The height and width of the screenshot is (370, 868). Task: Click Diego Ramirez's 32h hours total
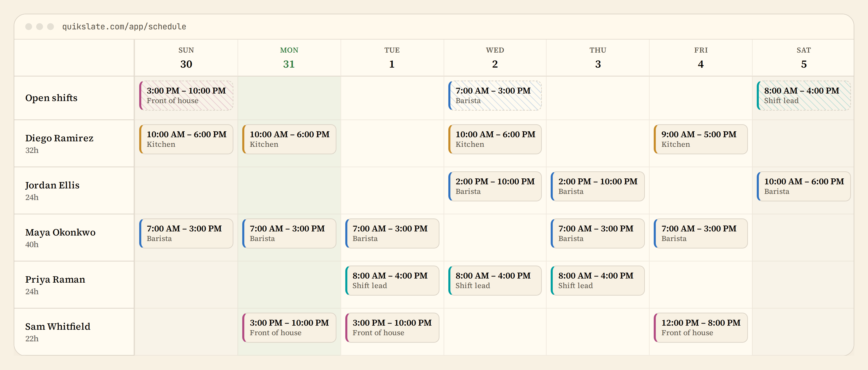tap(32, 150)
